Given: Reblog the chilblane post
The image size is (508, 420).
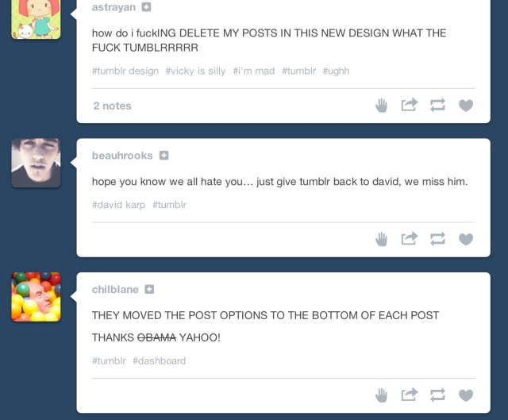Looking at the screenshot, I should click(437, 395).
